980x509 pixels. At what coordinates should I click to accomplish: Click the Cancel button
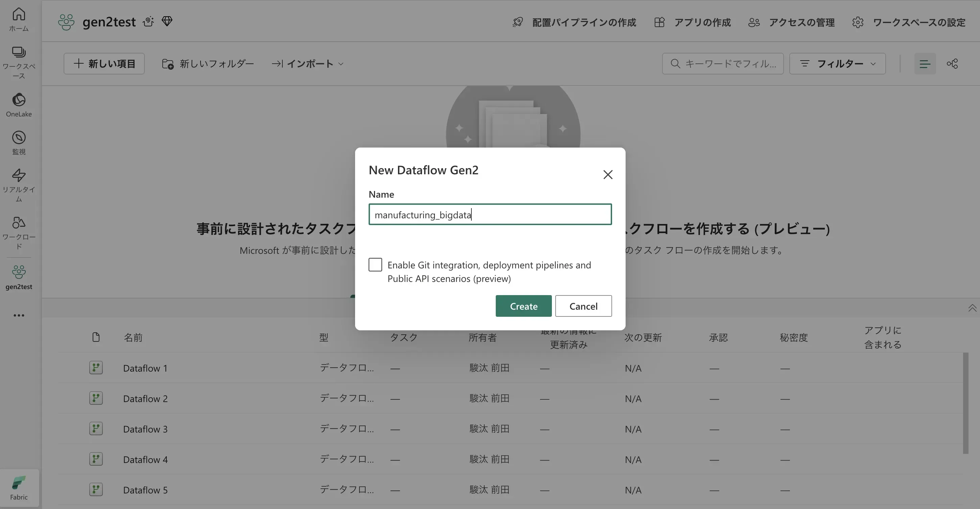(583, 306)
